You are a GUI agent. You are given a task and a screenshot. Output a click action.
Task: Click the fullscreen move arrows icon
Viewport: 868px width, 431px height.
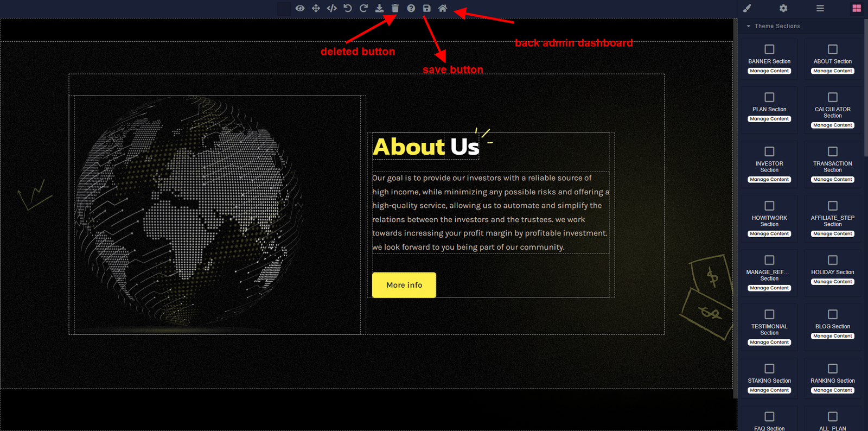316,8
